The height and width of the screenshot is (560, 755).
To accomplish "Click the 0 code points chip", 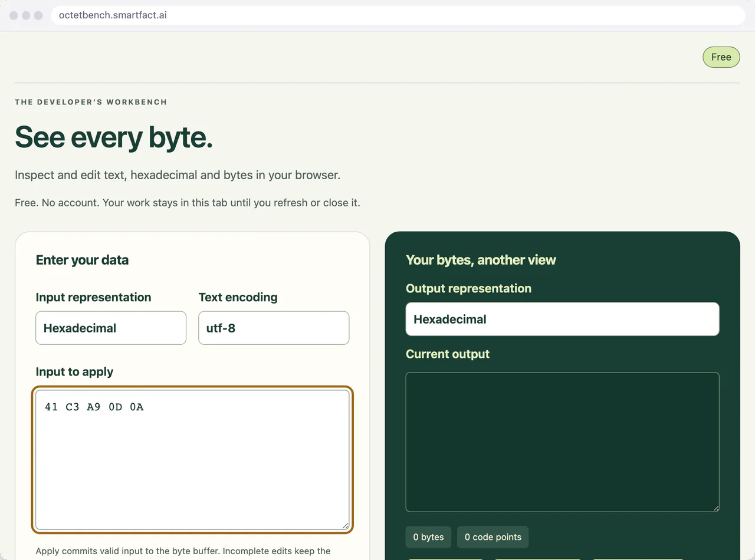I will [493, 537].
